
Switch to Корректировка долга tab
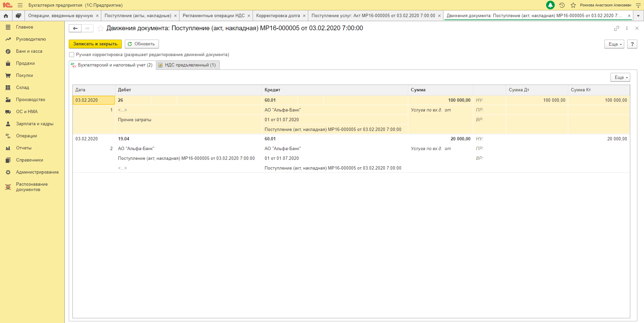point(278,16)
